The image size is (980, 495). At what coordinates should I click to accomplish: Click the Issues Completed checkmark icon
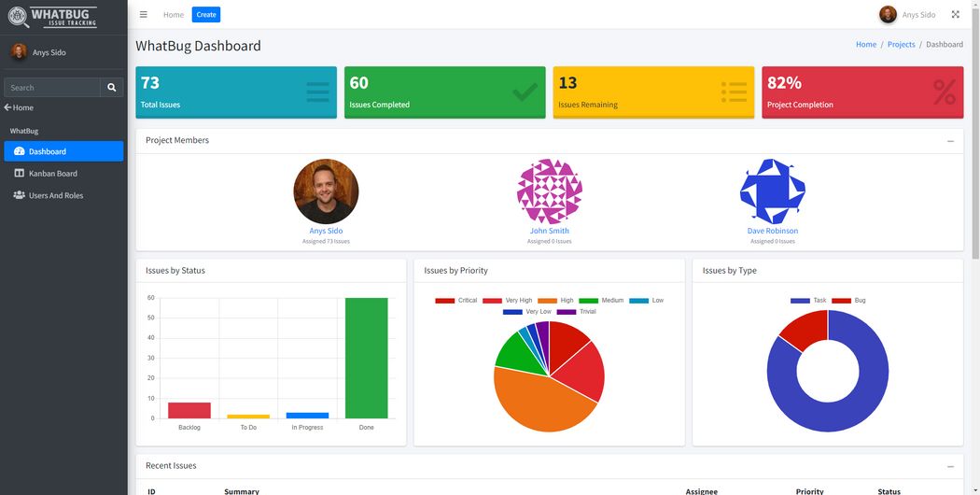(x=525, y=92)
